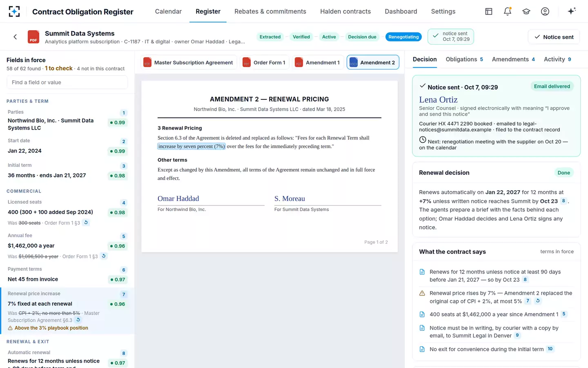Open the notifications bell
588x368 pixels.
point(508,11)
